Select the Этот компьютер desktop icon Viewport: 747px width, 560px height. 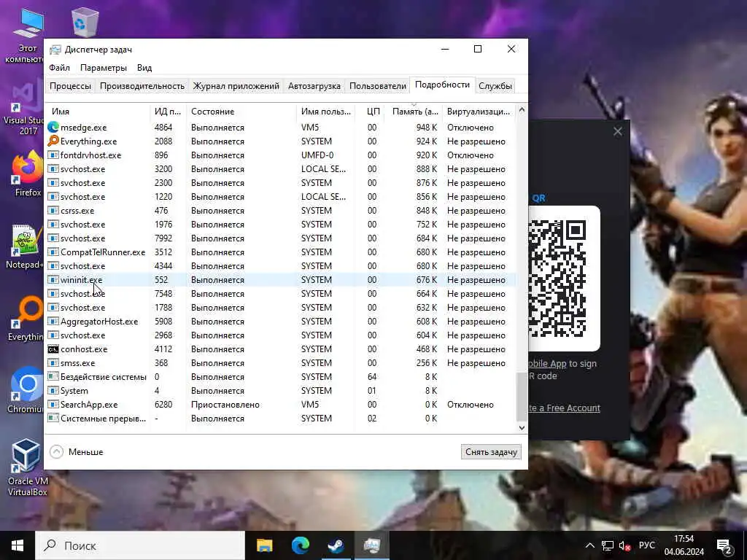26,36
